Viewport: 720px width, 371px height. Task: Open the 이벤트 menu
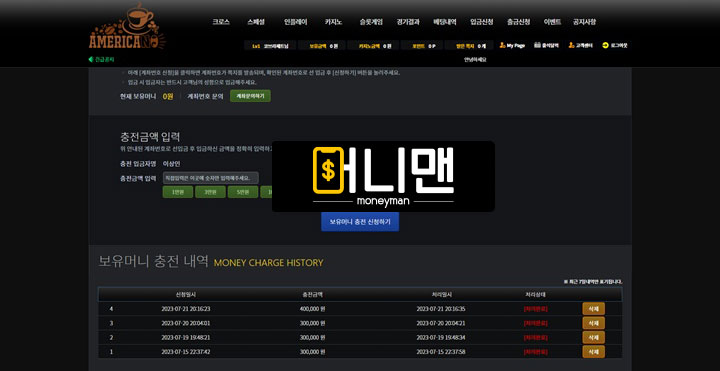click(552, 22)
